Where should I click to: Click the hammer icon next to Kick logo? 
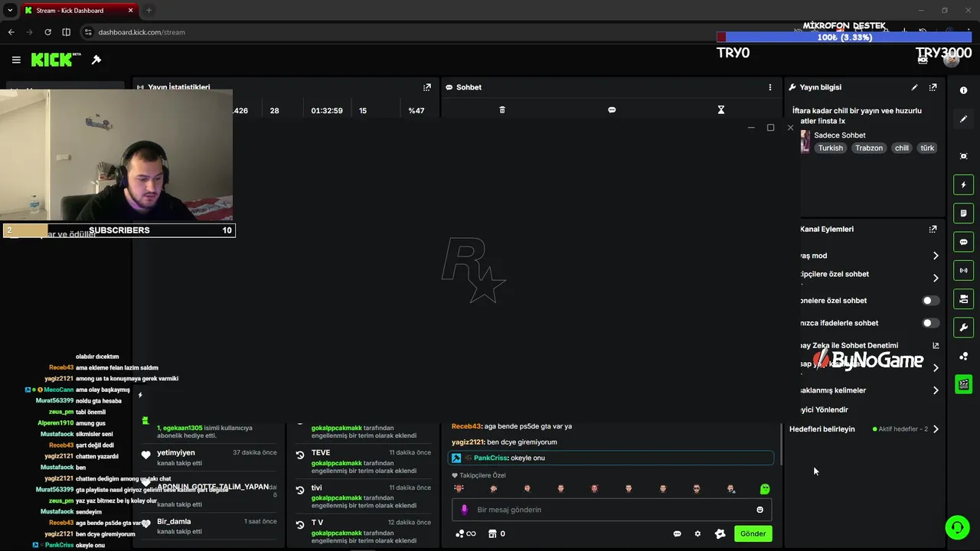tap(96, 60)
